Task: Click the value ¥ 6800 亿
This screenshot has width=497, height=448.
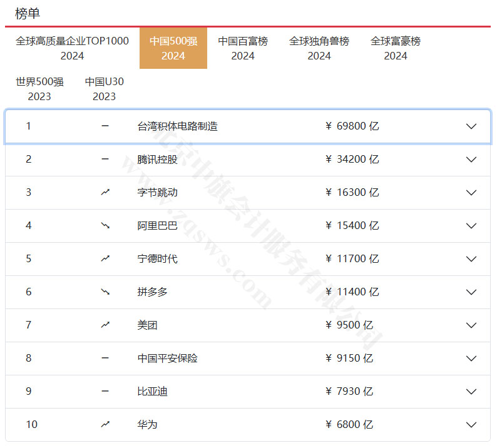Action: [x=349, y=425]
